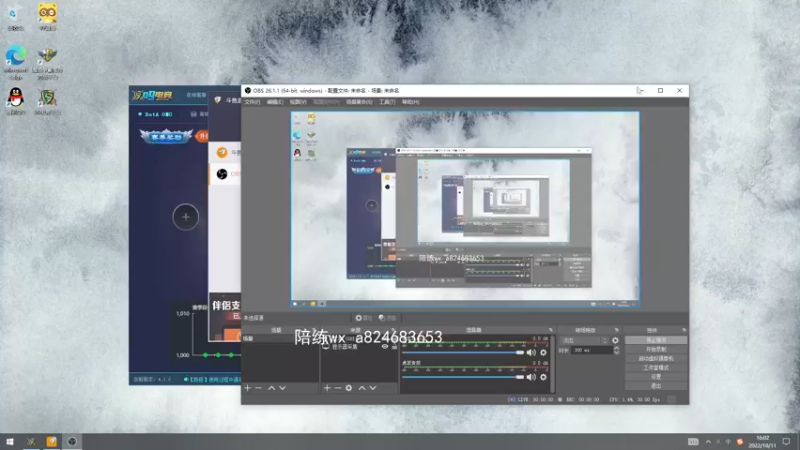Mute the 桌面音频 channel speaker

[531, 377]
